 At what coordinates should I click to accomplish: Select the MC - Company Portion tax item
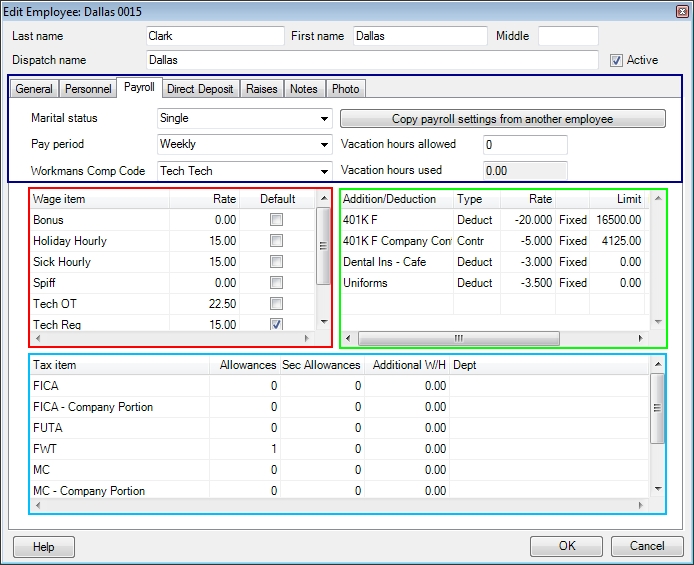pyautogui.click(x=339, y=490)
